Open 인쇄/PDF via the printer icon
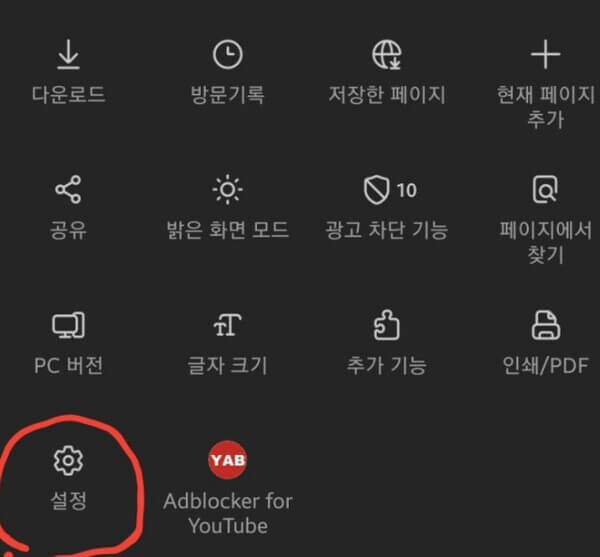 pos(546,325)
